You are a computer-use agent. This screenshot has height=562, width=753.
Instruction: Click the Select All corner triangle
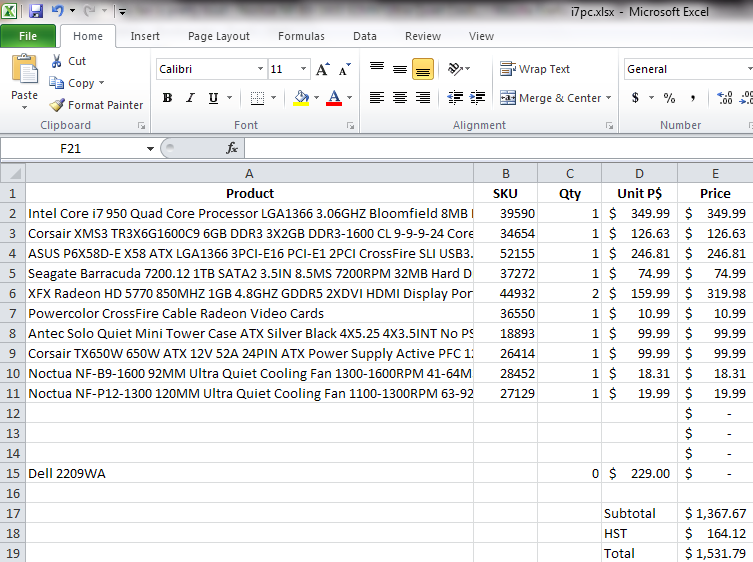pos(13,173)
